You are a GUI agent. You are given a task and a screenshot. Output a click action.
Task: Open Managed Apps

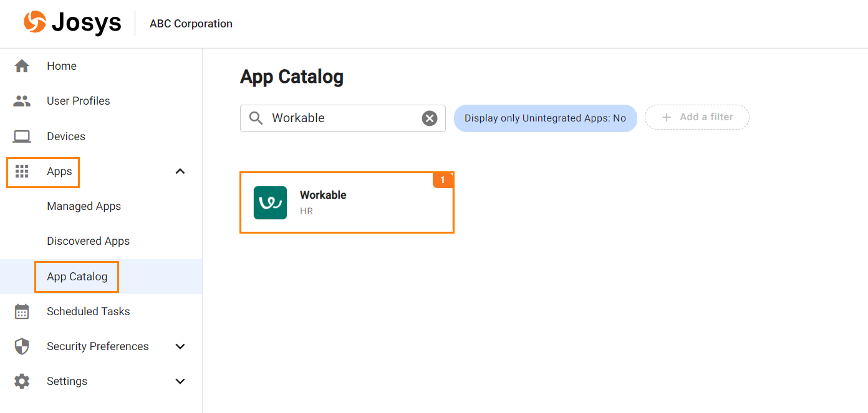tap(84, 206)
